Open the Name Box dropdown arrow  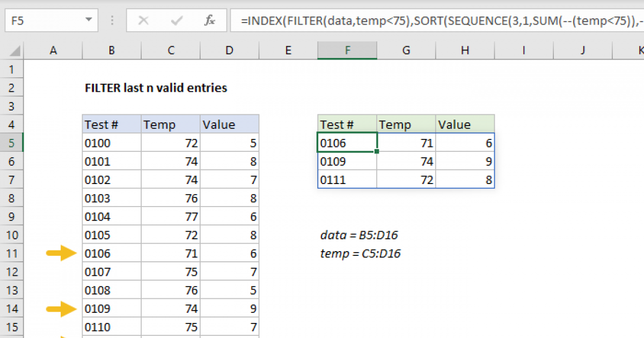[x=88, y=20]
